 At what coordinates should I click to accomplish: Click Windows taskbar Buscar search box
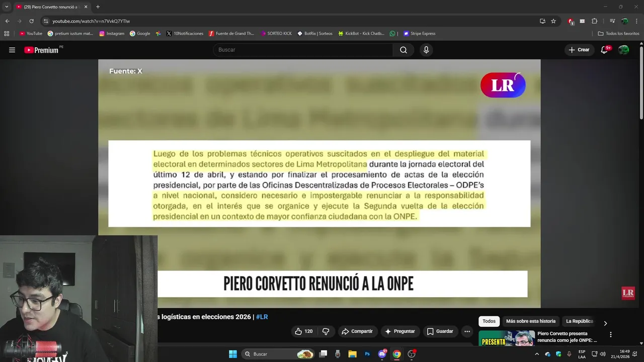[x=278, y=354]
